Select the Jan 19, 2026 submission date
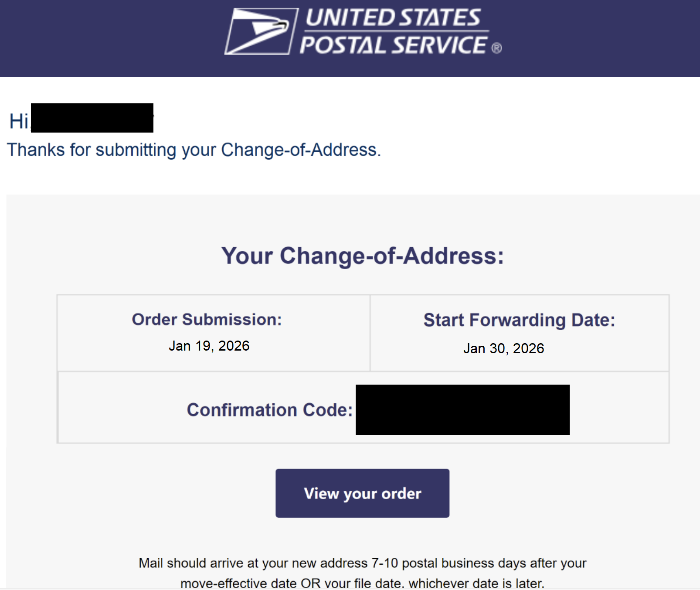This screenshot has height=590, width=700. (209, 346)
